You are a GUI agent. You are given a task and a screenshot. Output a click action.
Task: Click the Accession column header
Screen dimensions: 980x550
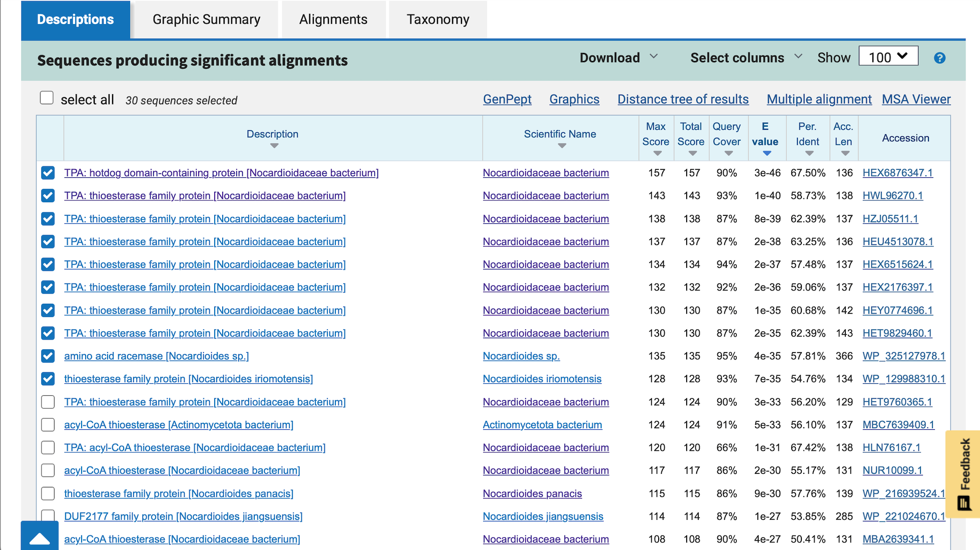click(x=905, y=138)
